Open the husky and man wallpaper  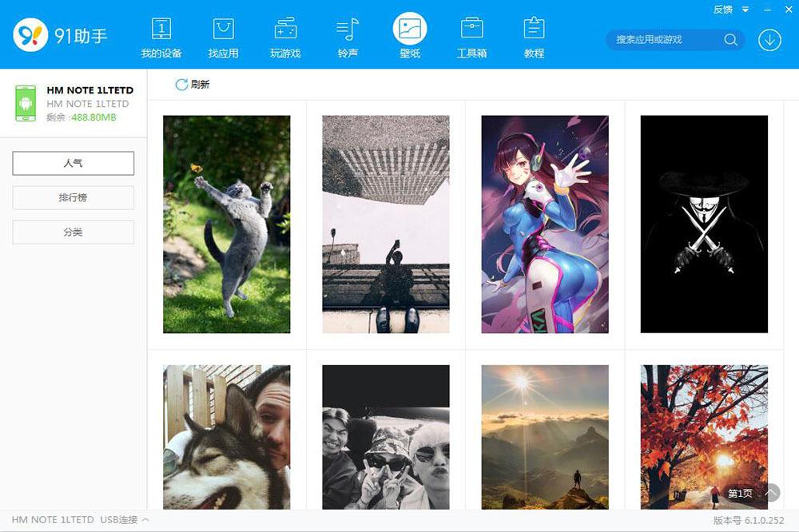coord(227,437)
